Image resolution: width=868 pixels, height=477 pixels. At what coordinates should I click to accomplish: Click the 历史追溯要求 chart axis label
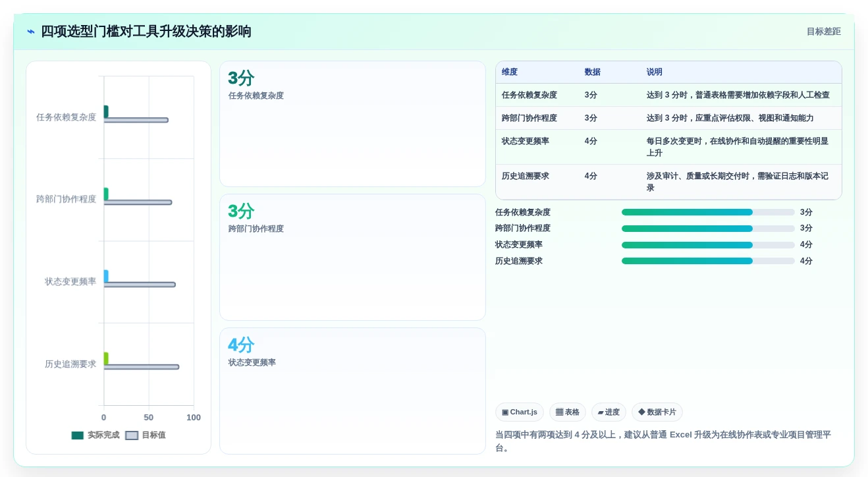(x=70, y=364)
